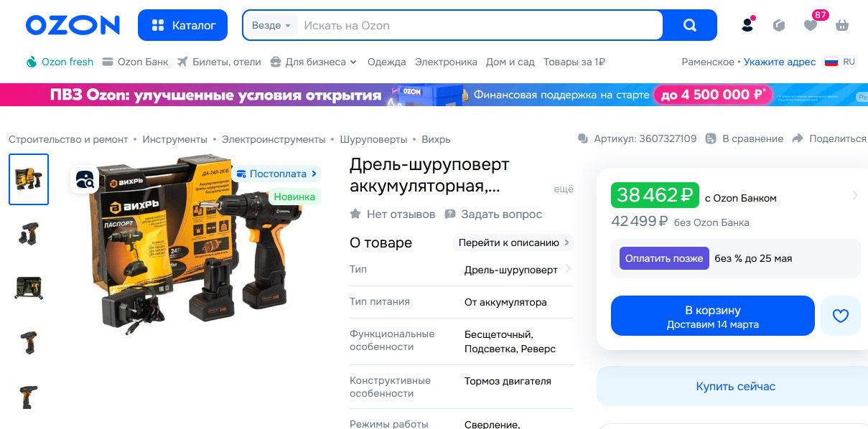Screen dimensions: 868x429
Task: Expand price details chevron beside Ozon Bank price
Action: click(854, 195)
